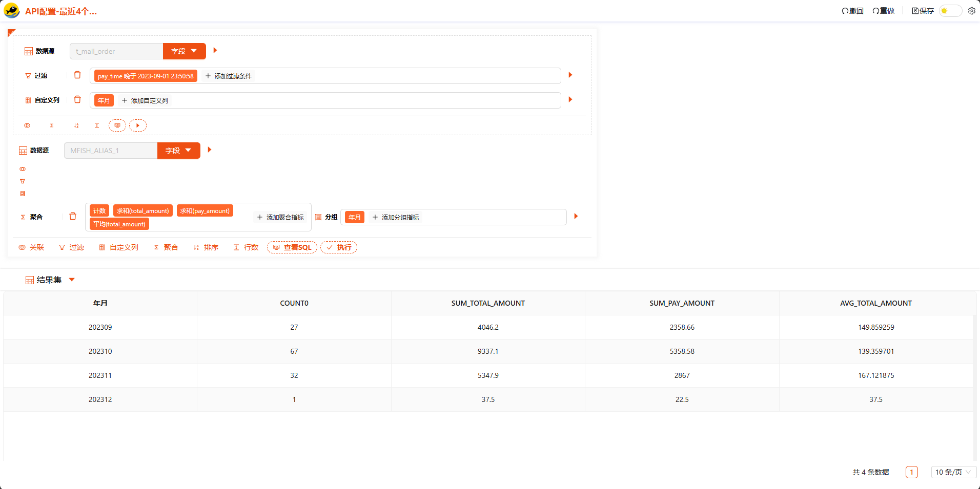Click the 167.121875 cell in results
This screenshot has width=980, height=489.
tap(876, 375)
